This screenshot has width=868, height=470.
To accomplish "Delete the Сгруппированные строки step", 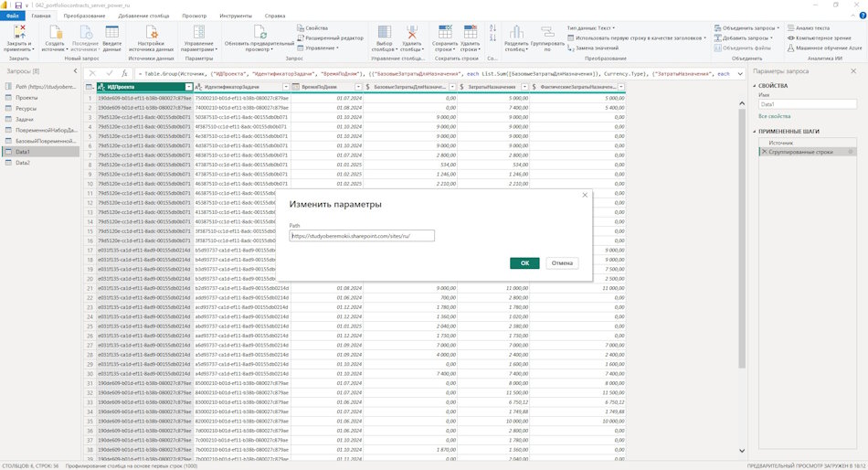I will coord(765,152).
